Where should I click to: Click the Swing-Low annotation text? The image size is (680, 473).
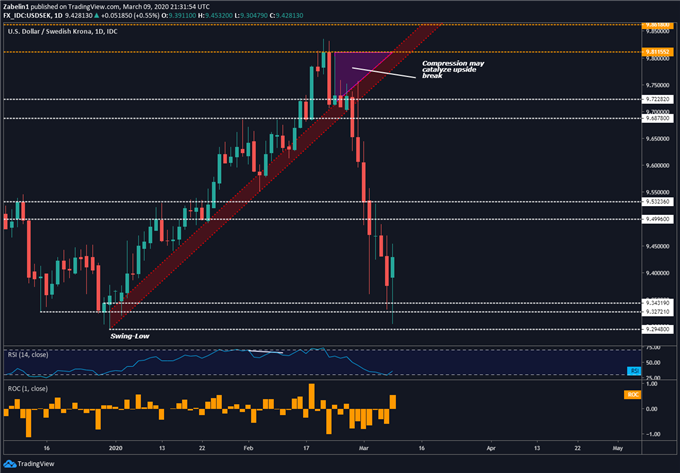[x=130, y=336]
